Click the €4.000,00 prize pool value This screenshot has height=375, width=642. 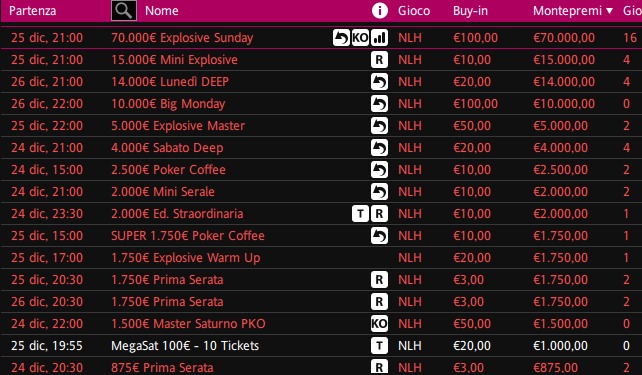click(x=561, y=148)
